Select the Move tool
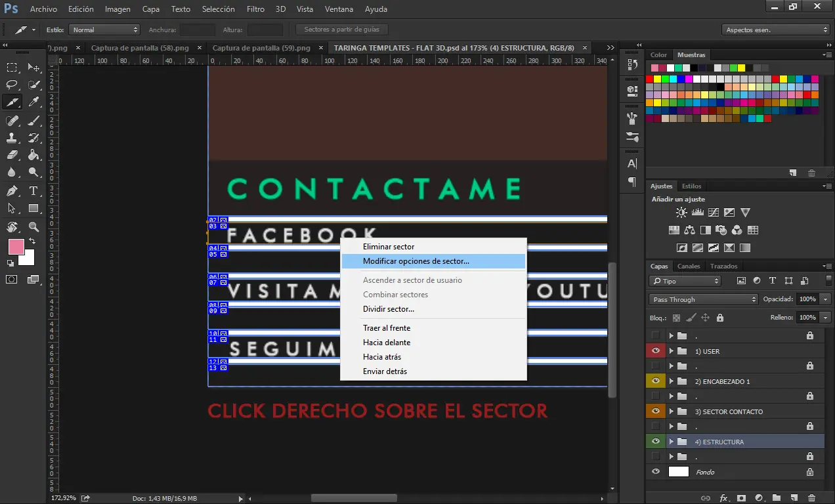835x504 pixels. (33, 67)
